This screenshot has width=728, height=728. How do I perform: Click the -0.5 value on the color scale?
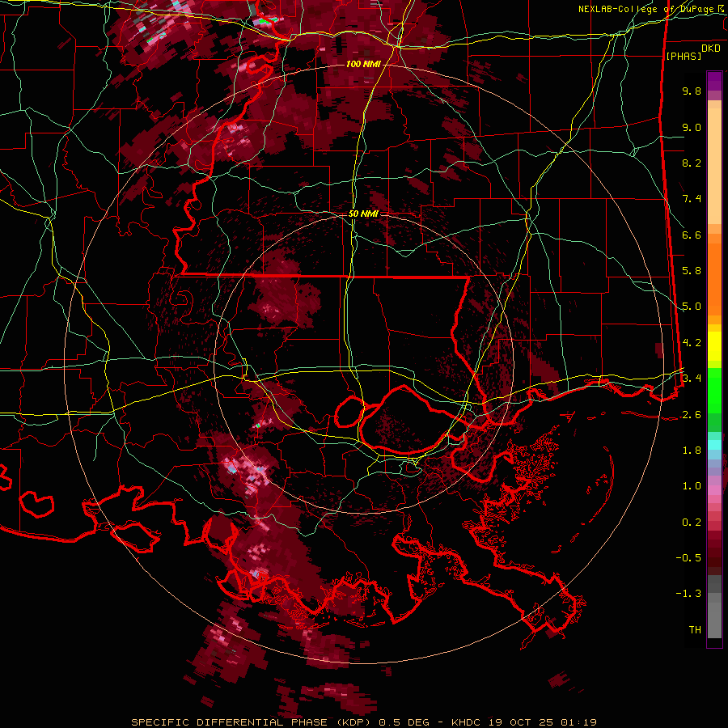(688, 558)
